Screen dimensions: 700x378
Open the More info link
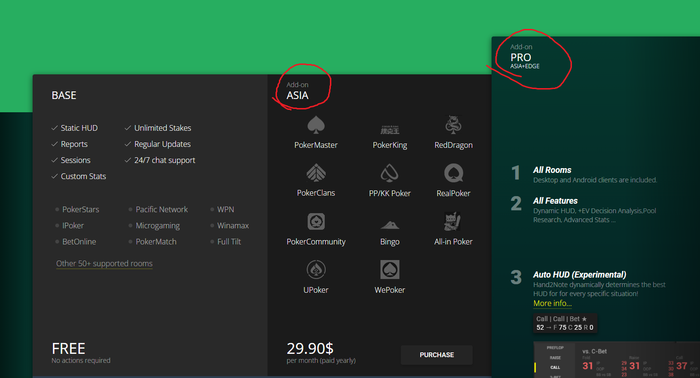click(x=552, y=303)
